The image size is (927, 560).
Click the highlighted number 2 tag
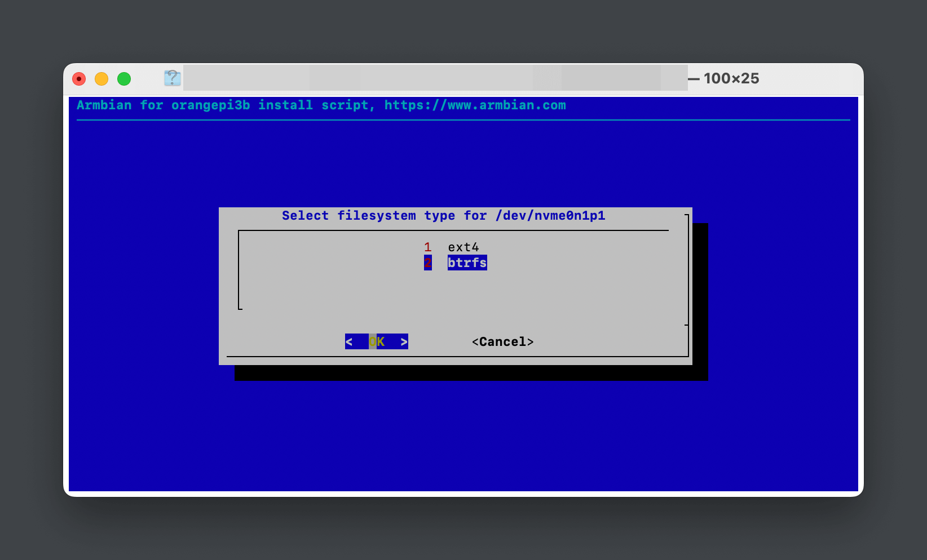tap(428, 263)
